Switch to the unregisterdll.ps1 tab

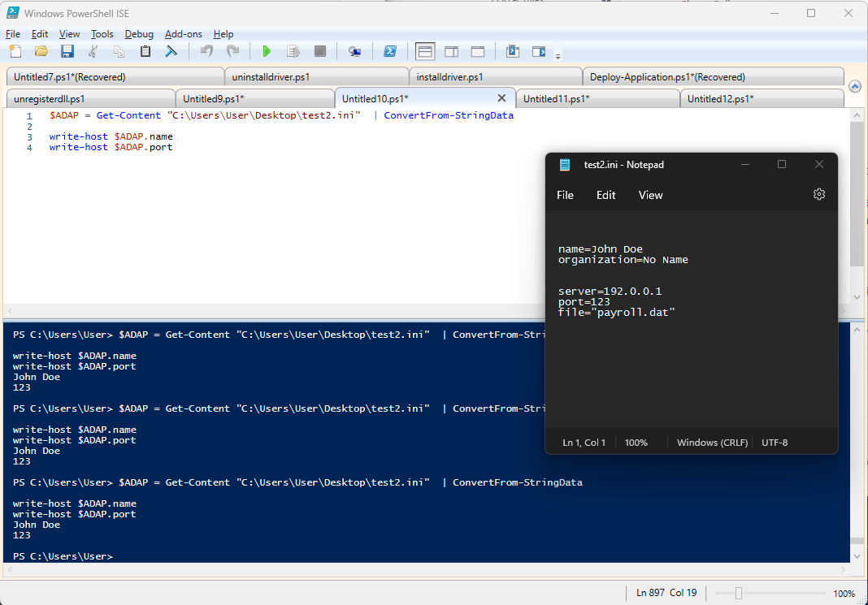[91, 99]
